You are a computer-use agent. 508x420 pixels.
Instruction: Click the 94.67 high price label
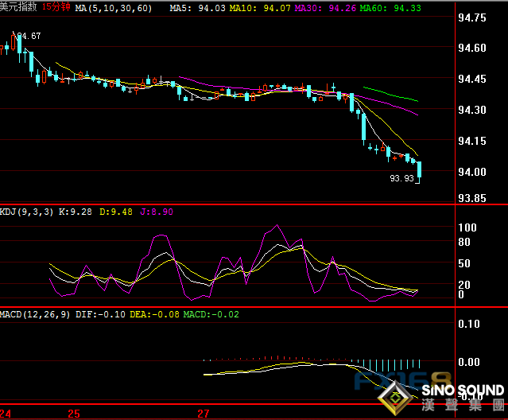pos(29,36)
